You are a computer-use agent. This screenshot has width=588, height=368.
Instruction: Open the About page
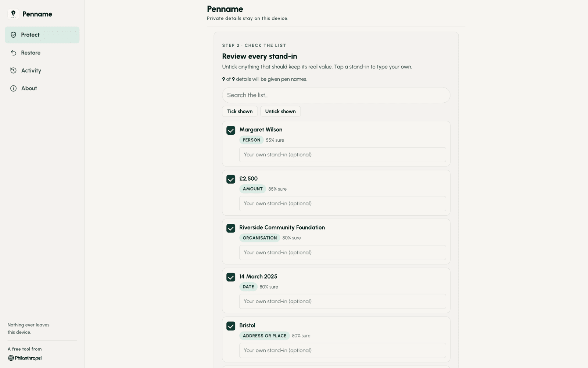tap(42, 88)
